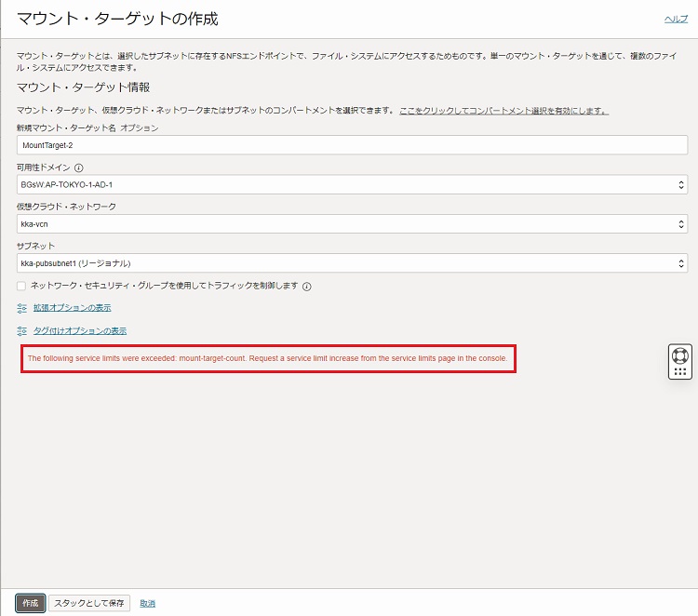698x616 pixels.
Task: Click the 取消 cancel link
Action: (x=147, y=604)
